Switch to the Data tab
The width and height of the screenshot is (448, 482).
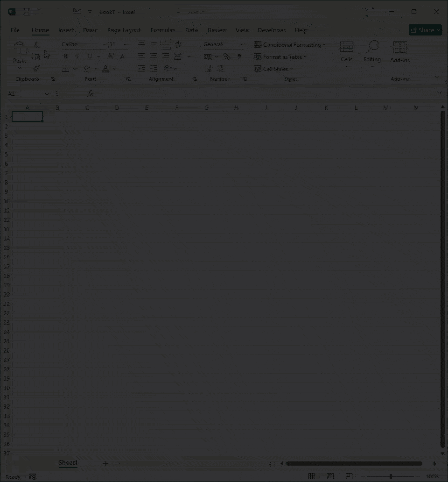[191, 30]
